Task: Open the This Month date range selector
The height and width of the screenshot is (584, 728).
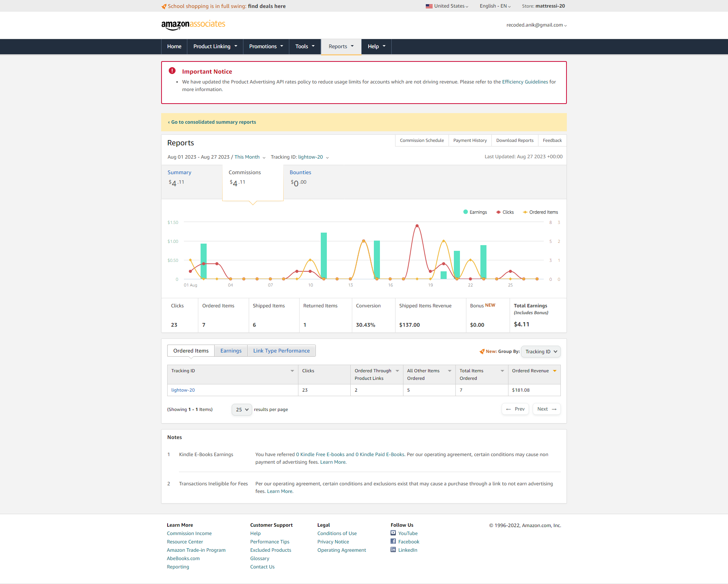Action: tap(249, 157)
